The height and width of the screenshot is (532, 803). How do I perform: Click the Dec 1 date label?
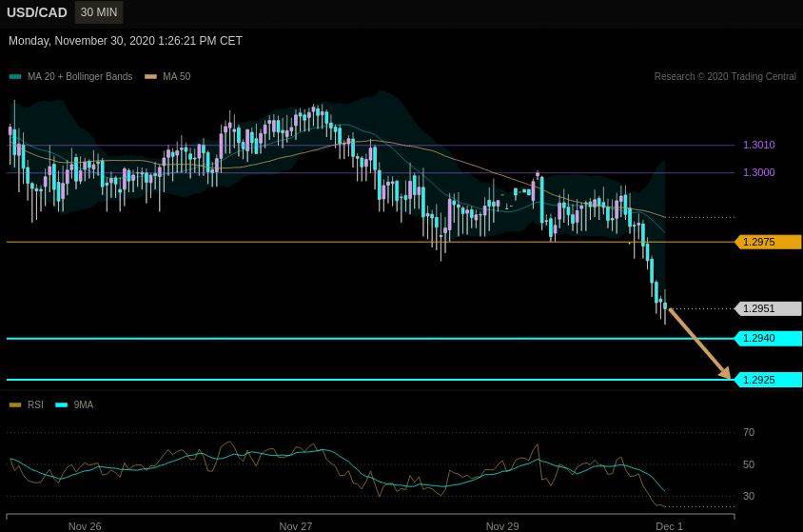pyautogui.click(x=670, y=526)
